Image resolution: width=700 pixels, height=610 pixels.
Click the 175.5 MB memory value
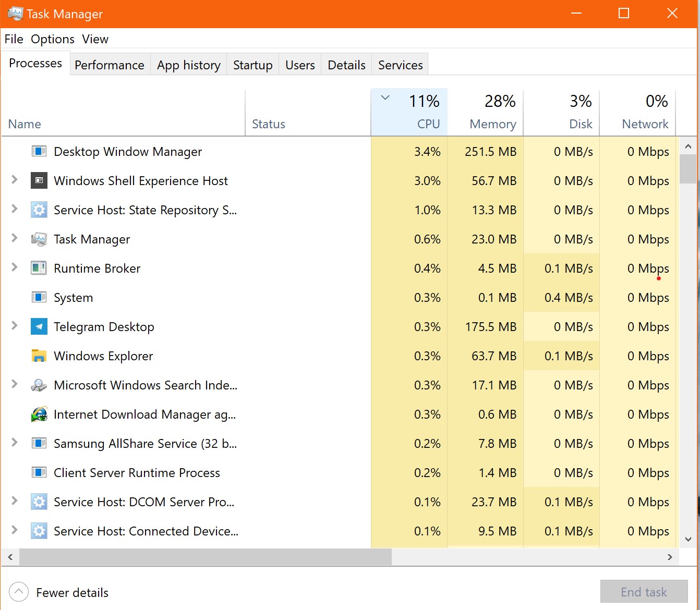(x=490, y=327)
